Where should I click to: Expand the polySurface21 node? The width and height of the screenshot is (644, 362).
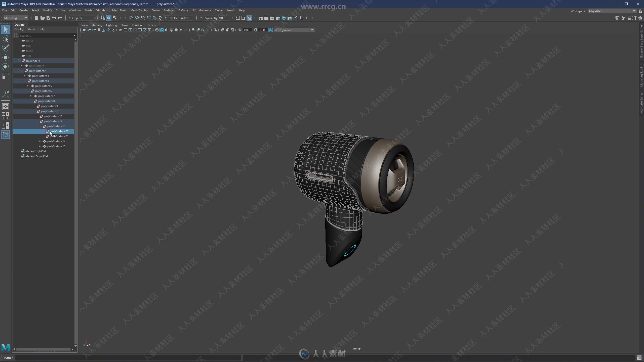tap(43, 136)
